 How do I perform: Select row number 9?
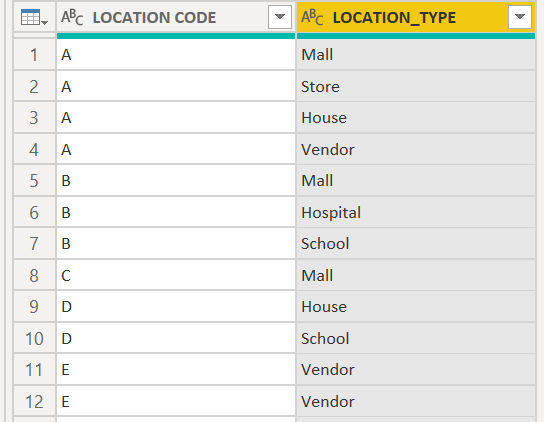point(34,307)
